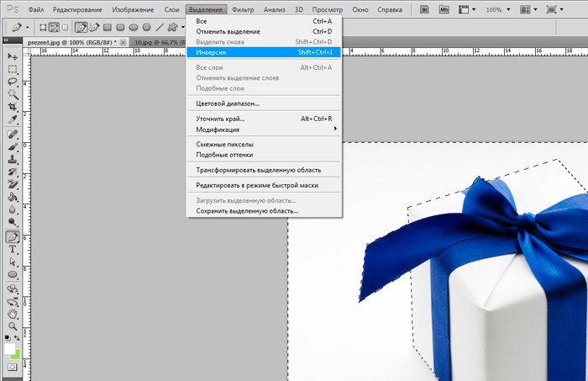Toggle Quick Mask mode at toolbox bottom
Image resolution: width=588 pixels, height=381 pixels.
(x=13, y=368)
